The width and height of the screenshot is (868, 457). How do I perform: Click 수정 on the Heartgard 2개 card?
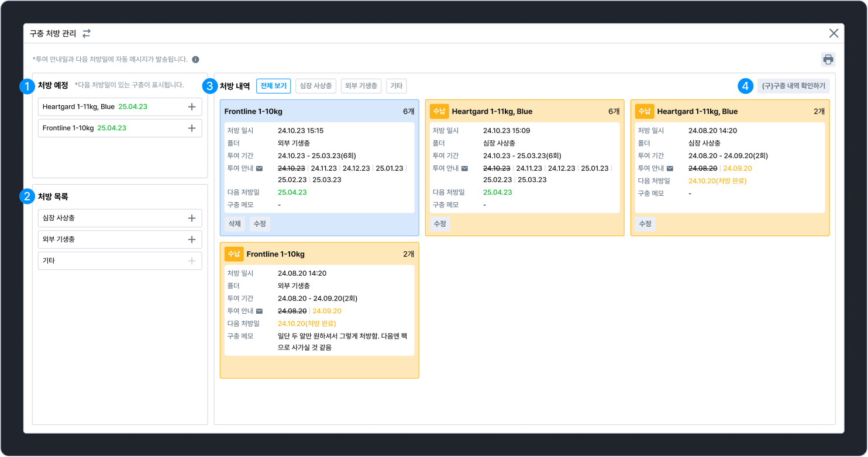coord(645,224)
